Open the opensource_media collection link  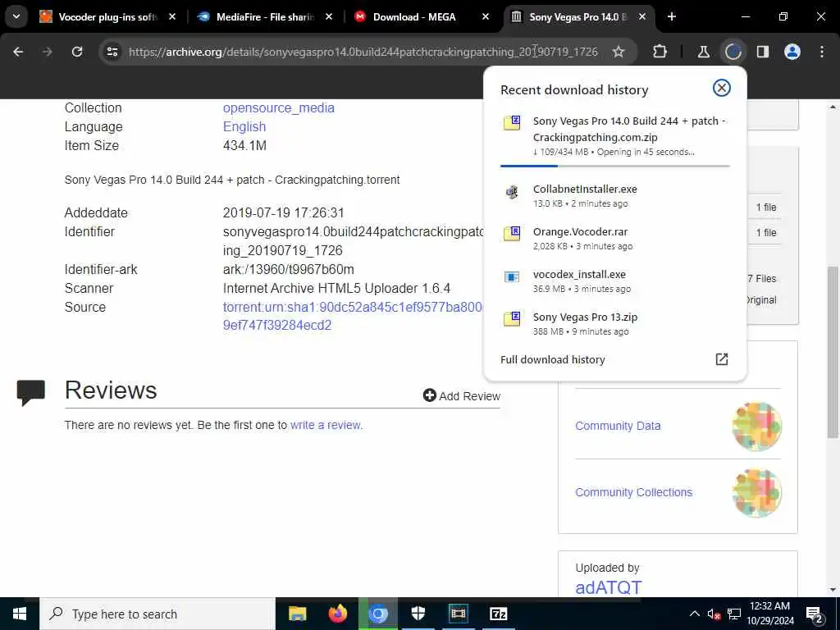pyautogui.click(x=279, y=107)
